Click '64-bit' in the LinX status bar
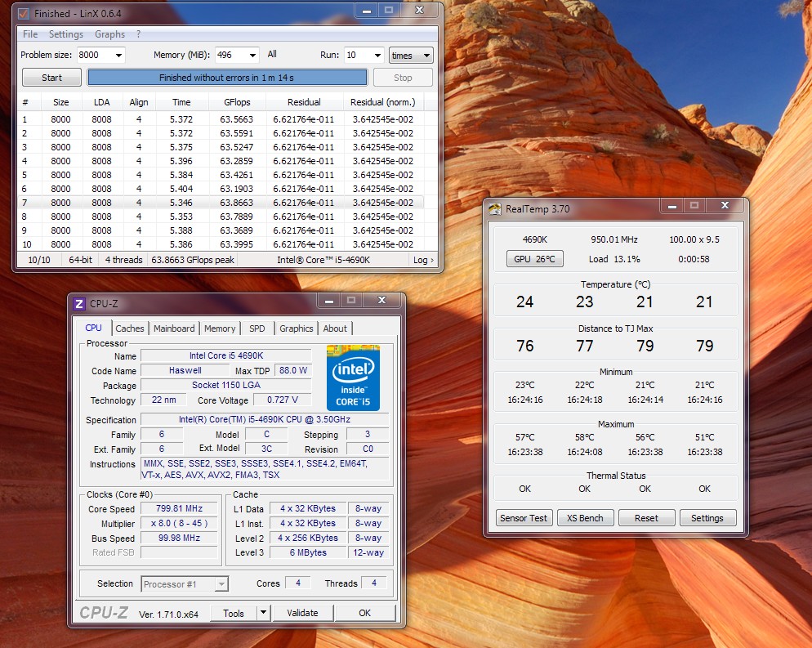This screenshot has width=812, height=648. (80, 260)
